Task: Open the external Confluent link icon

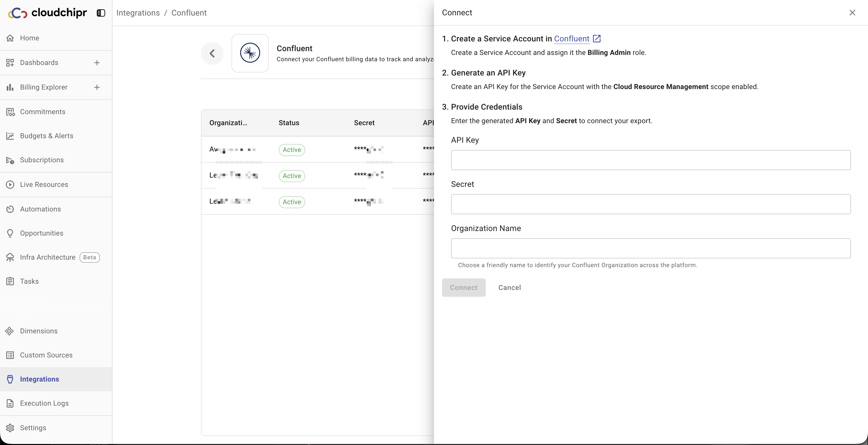Action: point(597,38)
